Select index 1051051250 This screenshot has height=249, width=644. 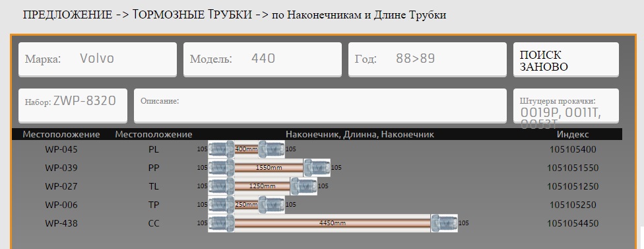(x=573, y=186)
